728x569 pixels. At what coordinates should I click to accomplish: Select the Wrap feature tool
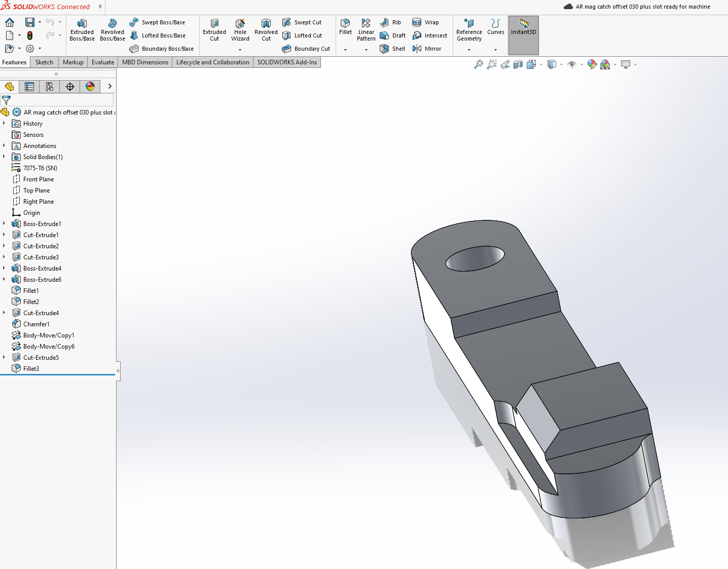[x=426, y=22]
